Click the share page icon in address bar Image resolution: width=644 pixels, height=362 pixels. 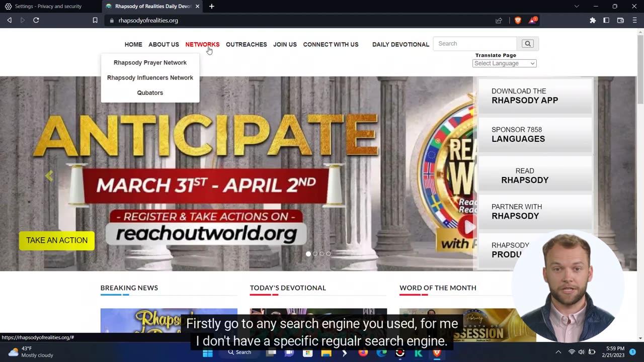click(499, 21)
